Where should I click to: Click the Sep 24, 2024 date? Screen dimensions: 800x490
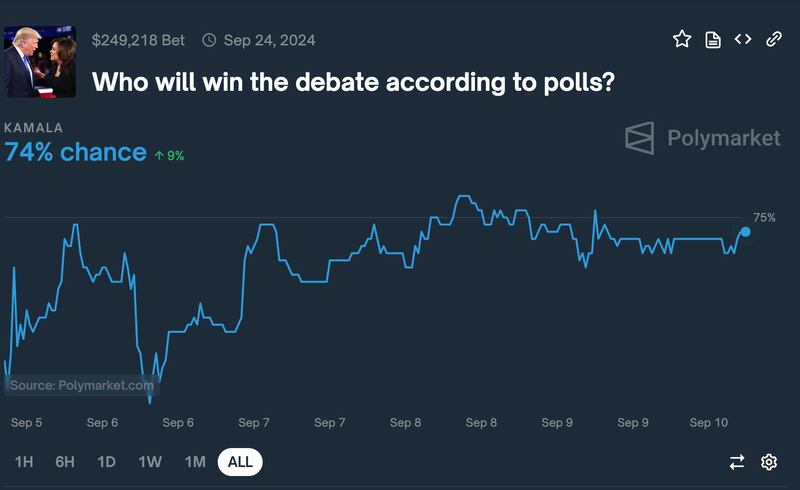270,40
